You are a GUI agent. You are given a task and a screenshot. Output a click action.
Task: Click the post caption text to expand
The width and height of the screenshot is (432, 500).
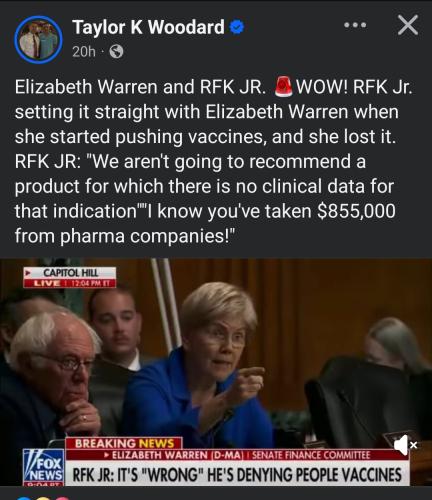tap(213, 161)
